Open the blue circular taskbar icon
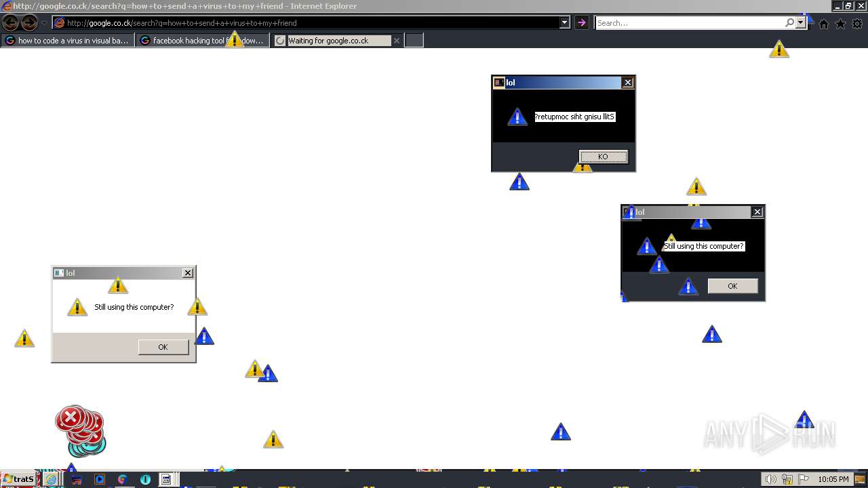The image size is (868, 488). 145,479
